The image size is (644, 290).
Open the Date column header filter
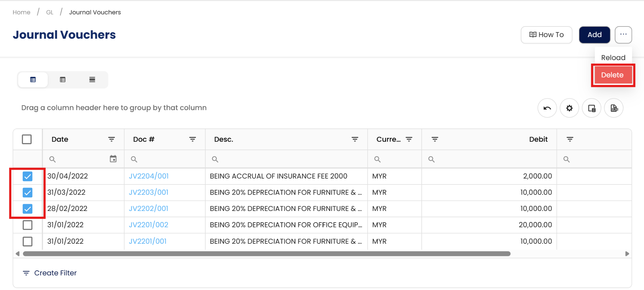tap(111, 139)
